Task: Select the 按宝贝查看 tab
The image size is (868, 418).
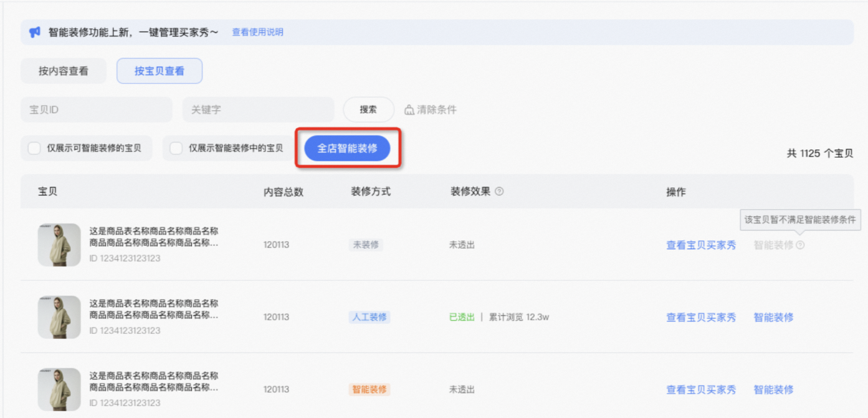Action: tap(159, 70)
